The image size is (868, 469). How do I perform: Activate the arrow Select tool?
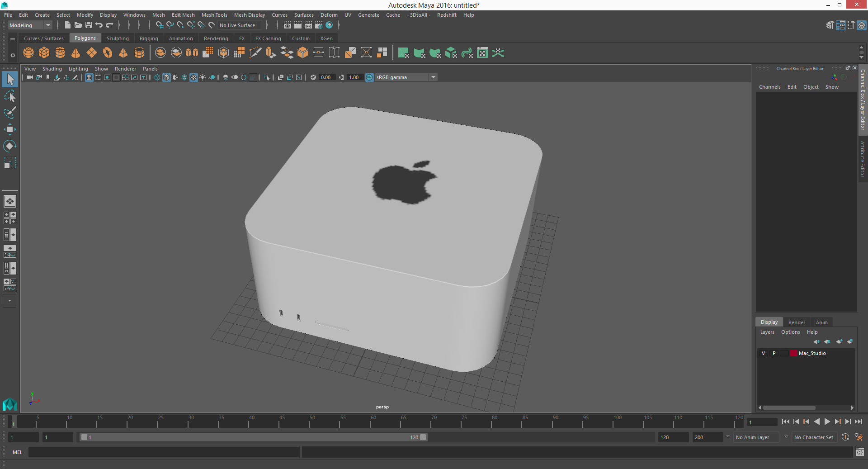[x=10, y=80]
